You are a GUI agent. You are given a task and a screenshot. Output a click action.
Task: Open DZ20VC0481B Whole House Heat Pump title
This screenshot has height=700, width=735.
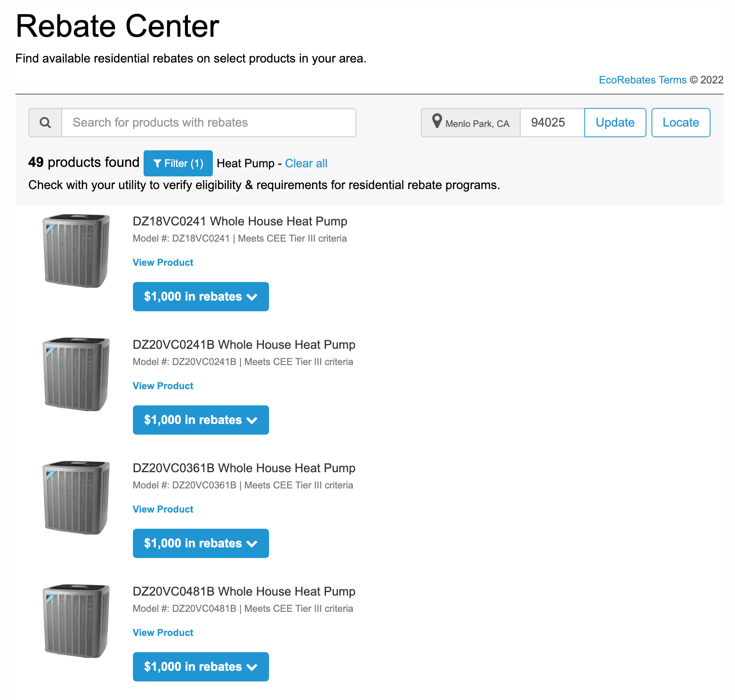pos(244,591)
